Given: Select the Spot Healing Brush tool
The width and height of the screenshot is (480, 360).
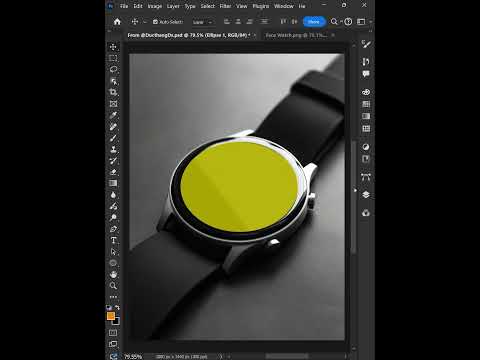Looking at the screenshot, I should (x=113, y=127).
